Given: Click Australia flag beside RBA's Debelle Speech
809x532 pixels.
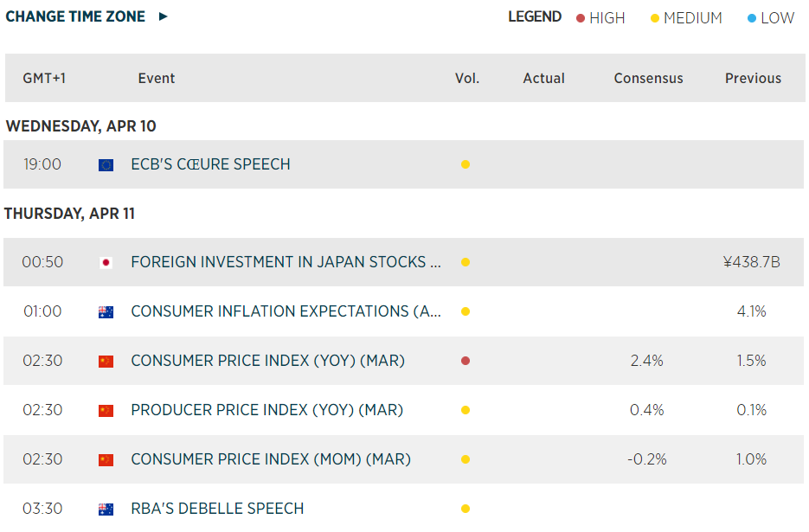Looking at the screenshot, I should [106, 509].
